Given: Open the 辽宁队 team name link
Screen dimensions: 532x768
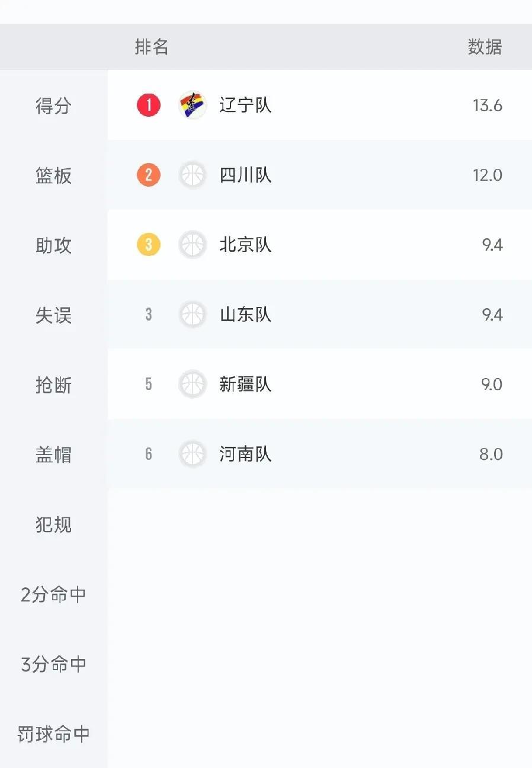Looking at the screenshot, I should [245, 105].
